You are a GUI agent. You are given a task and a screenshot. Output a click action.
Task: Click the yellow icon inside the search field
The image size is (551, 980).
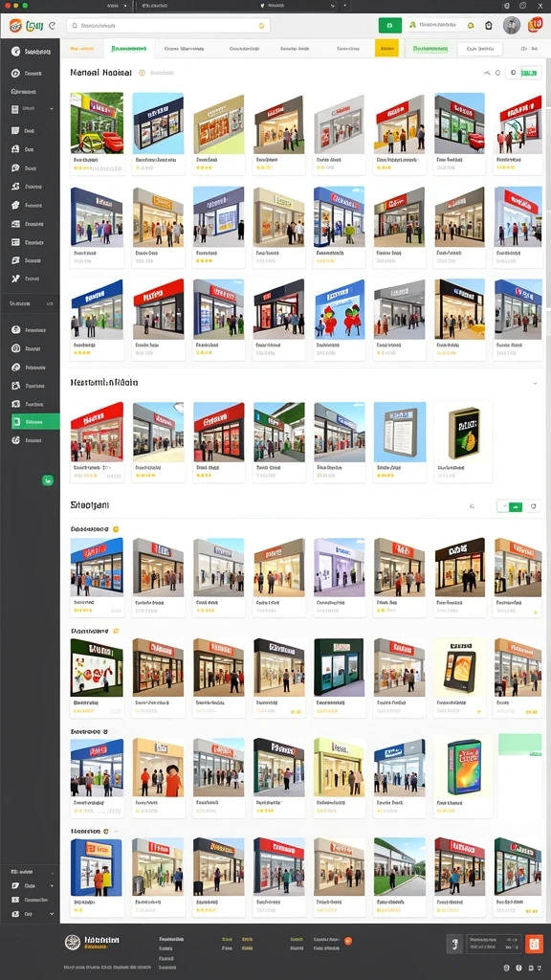point(262,26)
